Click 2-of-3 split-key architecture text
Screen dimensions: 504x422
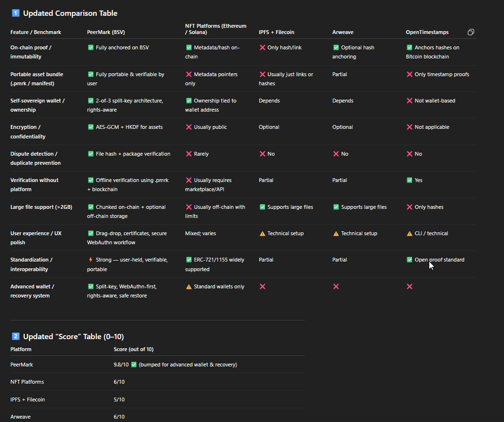pyautogui.click(x=129, y=101)
